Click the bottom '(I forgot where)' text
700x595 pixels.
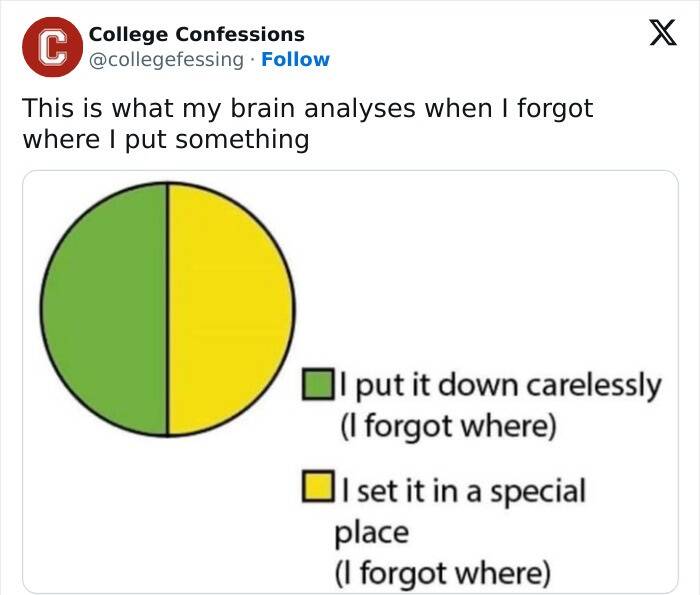pos(444,574)
